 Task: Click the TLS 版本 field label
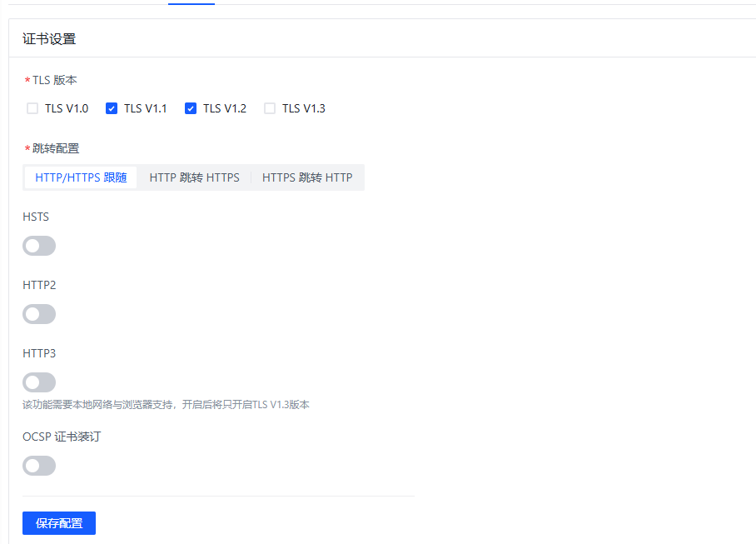coord(55,81)
